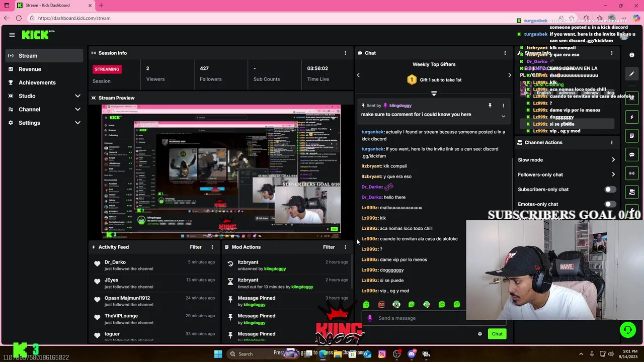Open Mod Actions three-dot menu

coord(345,247)
